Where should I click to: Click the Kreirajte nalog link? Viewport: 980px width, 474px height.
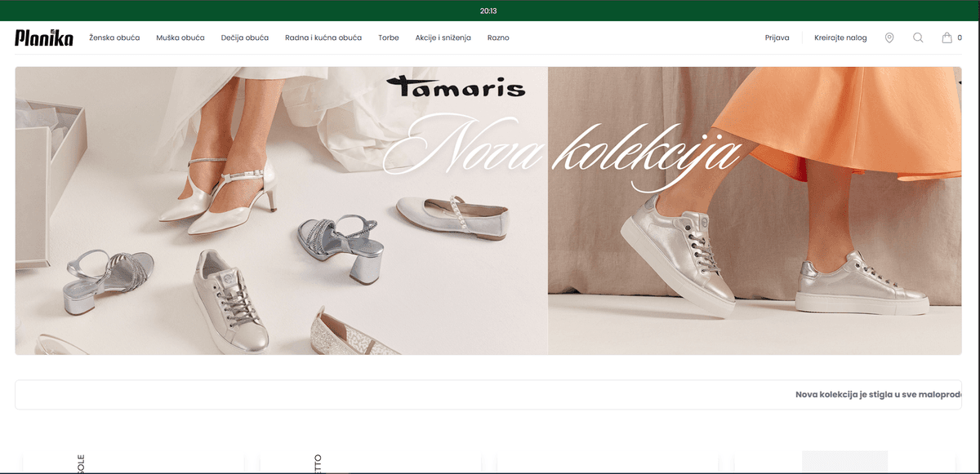(840, 38)
